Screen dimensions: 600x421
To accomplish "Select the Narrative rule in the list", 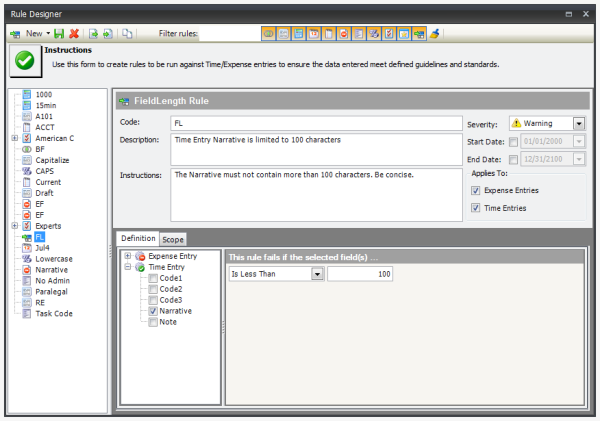I will 52,270.
